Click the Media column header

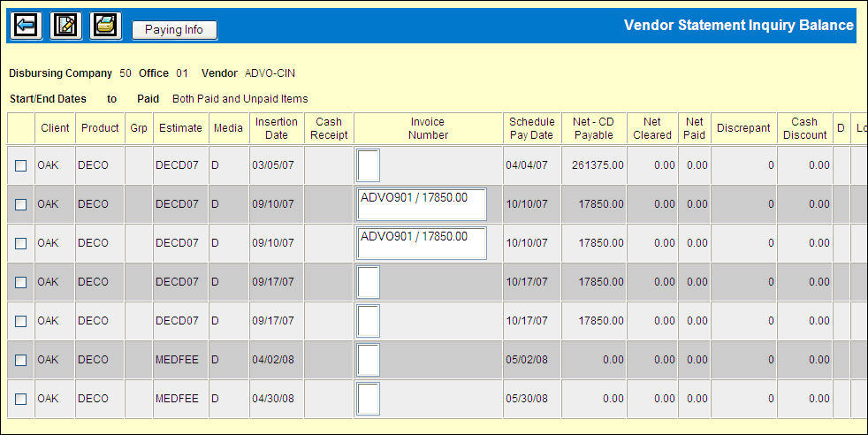pos(229,128)
